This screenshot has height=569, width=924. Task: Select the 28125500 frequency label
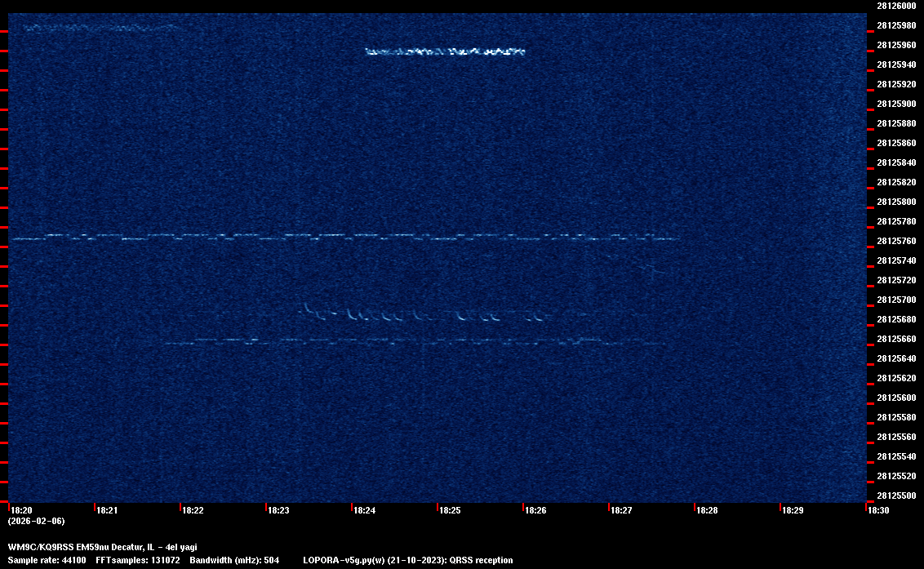click(895, 496)
